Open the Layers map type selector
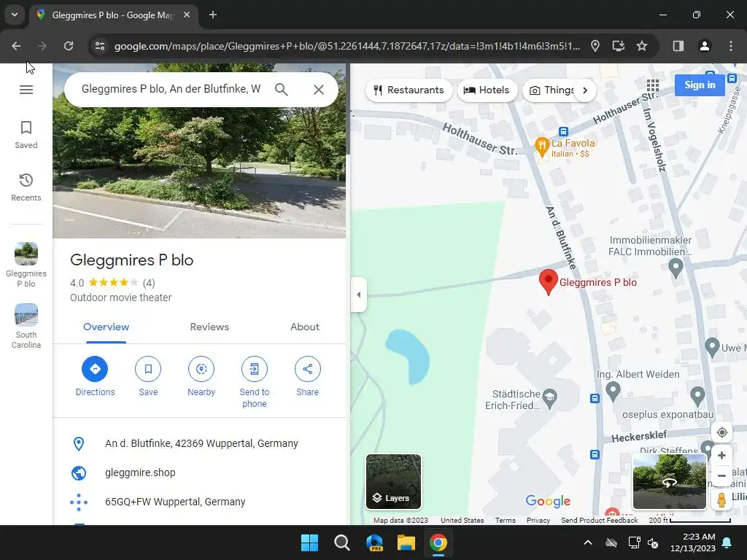 [x=393, y=481]
